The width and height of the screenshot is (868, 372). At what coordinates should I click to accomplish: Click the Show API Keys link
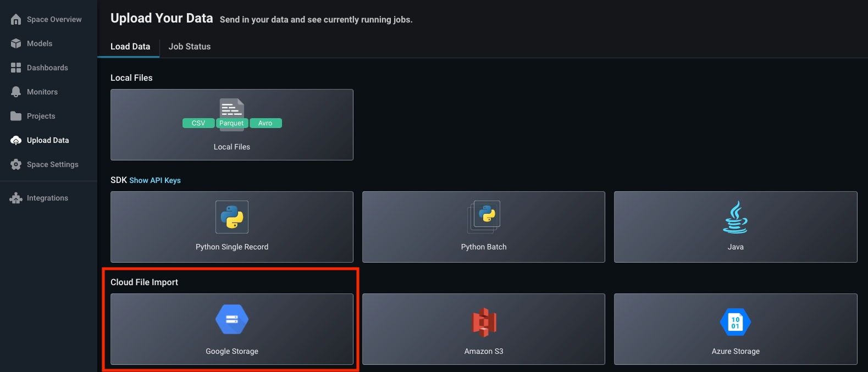[x=155, y=180]
